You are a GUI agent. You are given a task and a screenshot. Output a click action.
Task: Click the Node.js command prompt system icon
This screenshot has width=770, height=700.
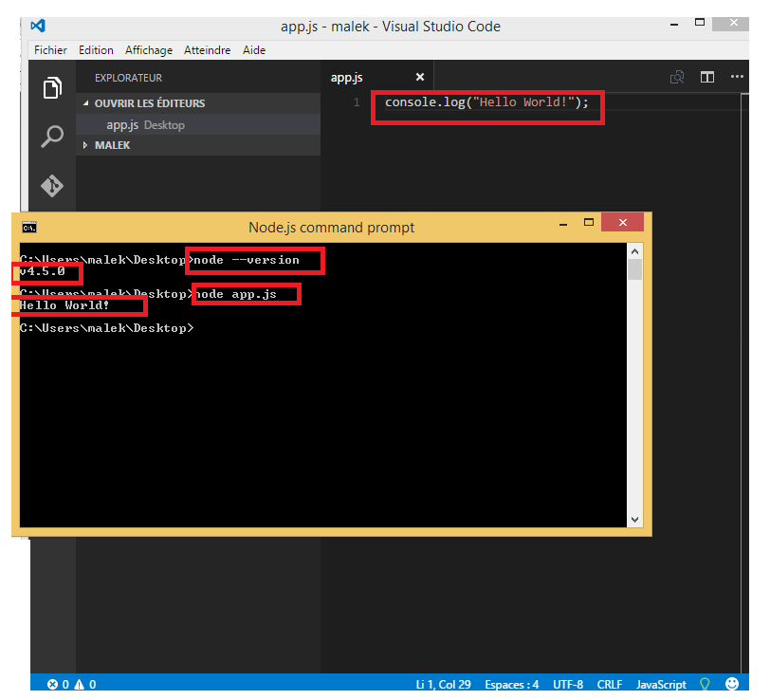pyautogui.click(x=29, y=228)
